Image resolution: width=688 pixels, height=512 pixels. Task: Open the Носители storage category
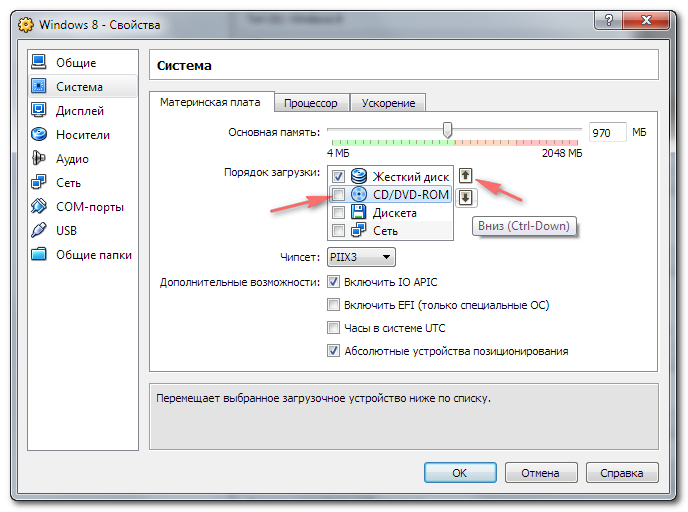pyautogui.click(x=82, y=135)
